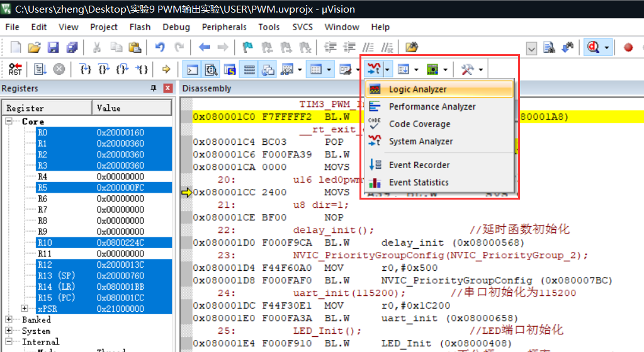Expand the System register group
The image size is (644, 352).
[x=9, y=330]
